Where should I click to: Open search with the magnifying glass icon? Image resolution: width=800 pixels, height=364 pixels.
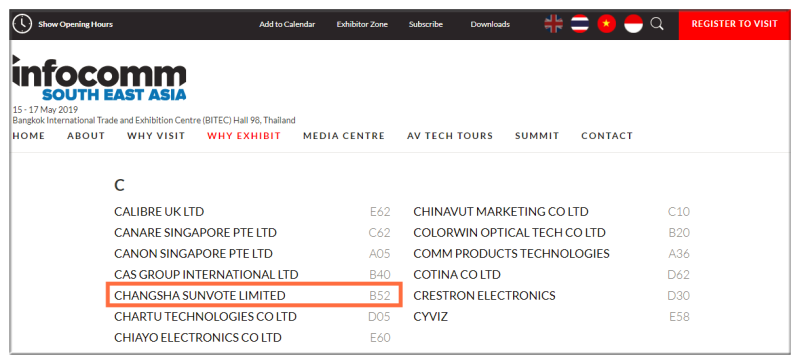tap(657, 23)
